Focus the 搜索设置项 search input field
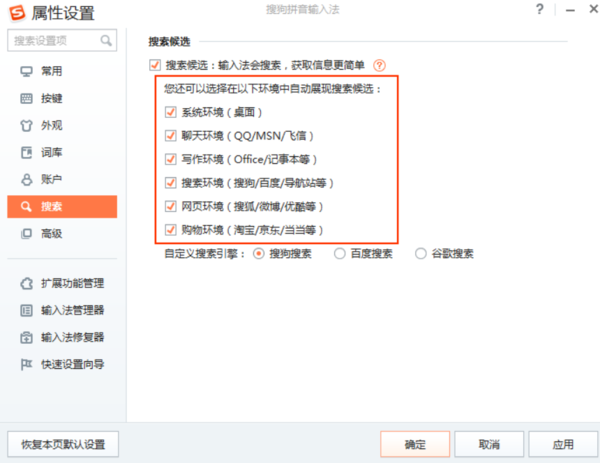Image resolution: width=600 pixels, height=463 pixels. point(53,41)
